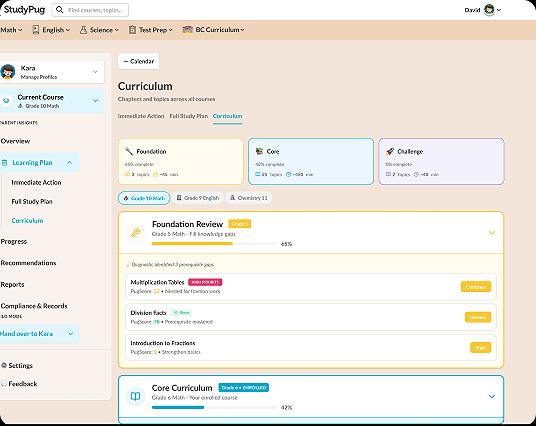Click the Foundation Review key icon
Viewport: 536px width, 426px height.
click(x=136, y=232)
